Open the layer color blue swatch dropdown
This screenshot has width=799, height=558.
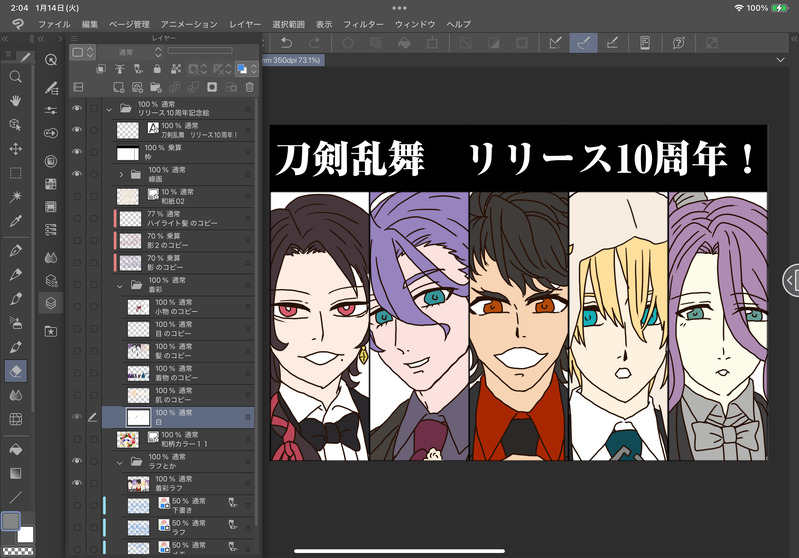click(x=247, y=69)
